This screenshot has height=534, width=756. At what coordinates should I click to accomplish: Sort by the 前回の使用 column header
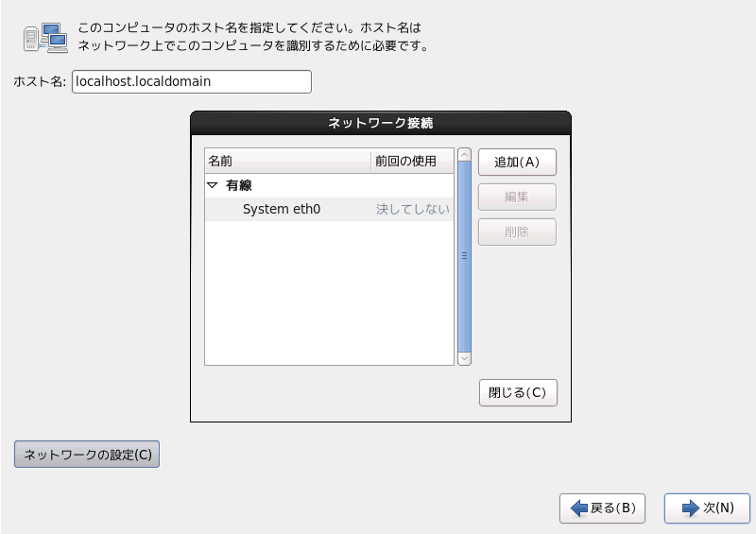click(x=412, y=162)
